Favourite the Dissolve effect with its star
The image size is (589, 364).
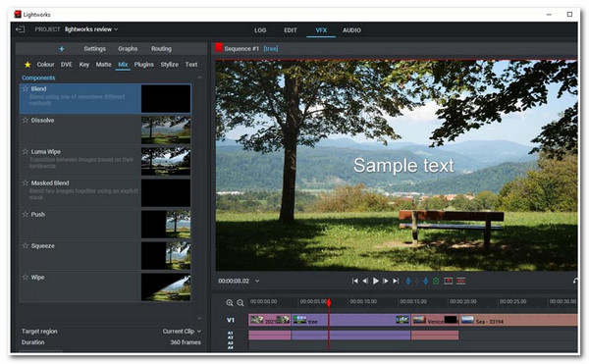26,121
